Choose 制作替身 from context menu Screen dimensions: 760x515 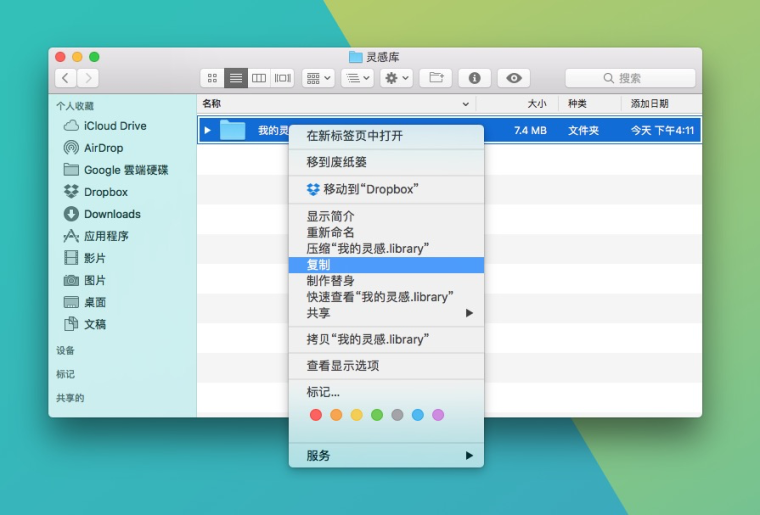pyautogui.click(x=386, y=281)
